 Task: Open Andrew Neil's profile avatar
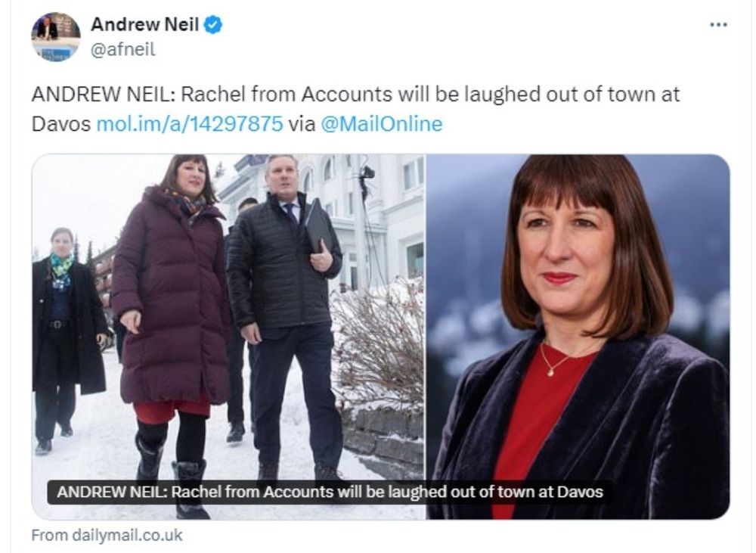[x=56, y=37]
